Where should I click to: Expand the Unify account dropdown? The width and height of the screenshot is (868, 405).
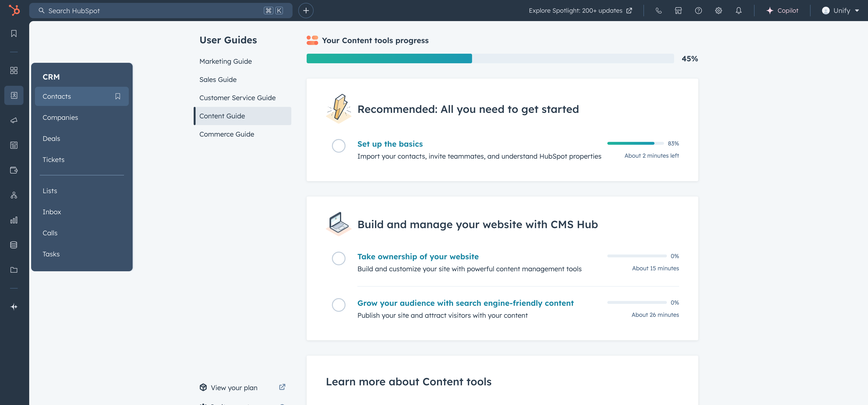(840, 11)
